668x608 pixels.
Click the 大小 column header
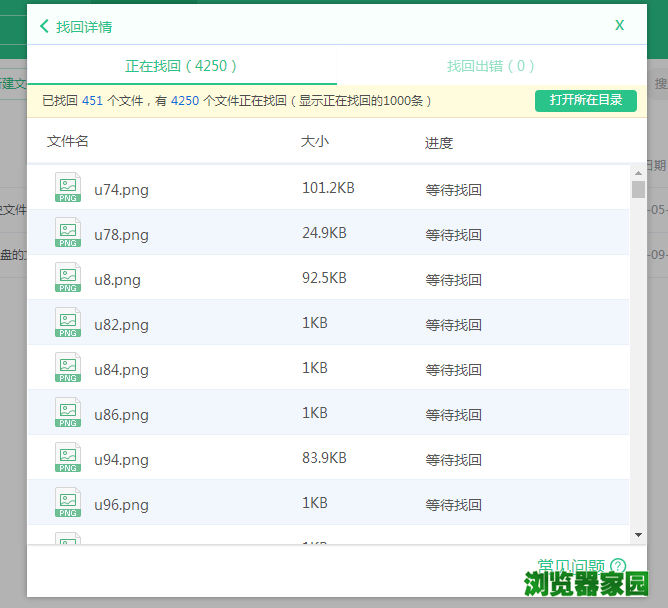(314, 142)
